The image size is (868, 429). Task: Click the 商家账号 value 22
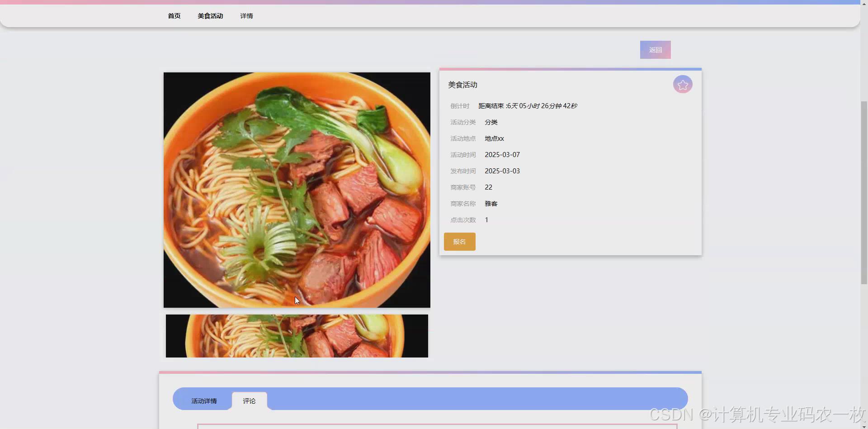coord(488,187)
